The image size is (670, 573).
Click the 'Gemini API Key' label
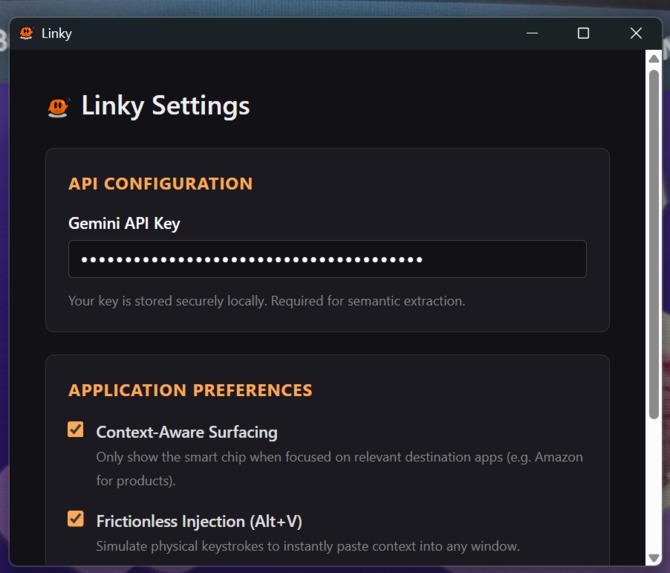pyautogui.click(x=124, y=223)
